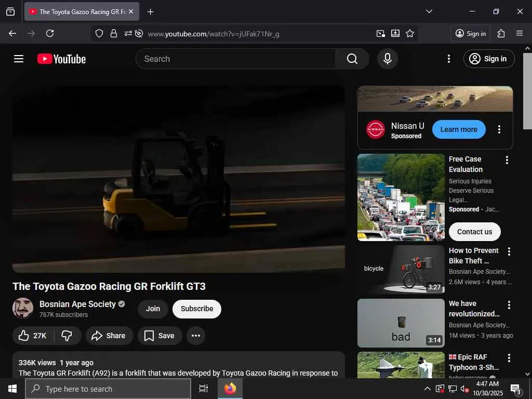Click the YouTube Sign in button
The height and width of the screenshot is (399, 532).
pyautogui.click(x=488, y=59)
